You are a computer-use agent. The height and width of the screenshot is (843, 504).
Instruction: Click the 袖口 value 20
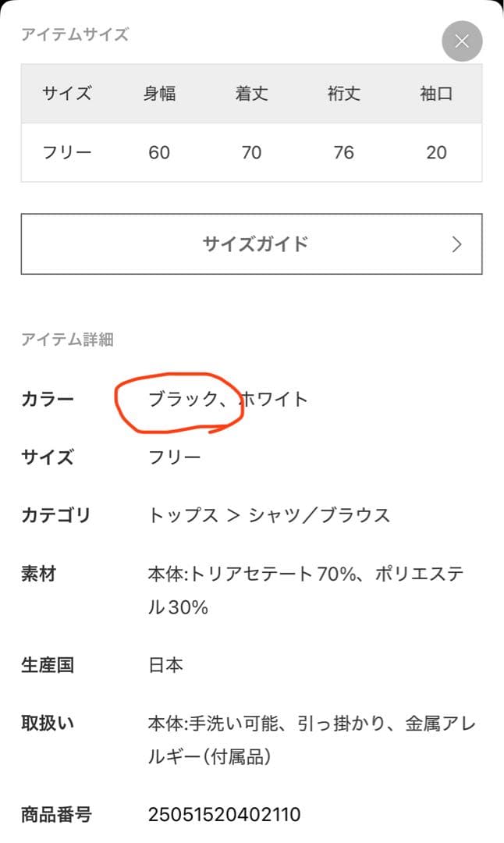click(436, 152)
